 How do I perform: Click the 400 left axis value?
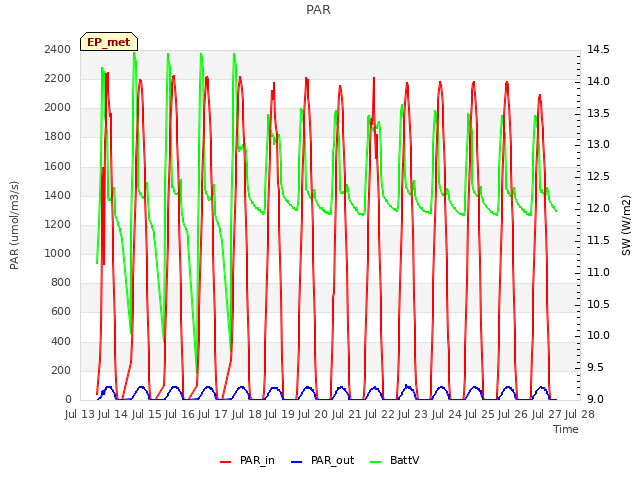click(x=61, y=341)
